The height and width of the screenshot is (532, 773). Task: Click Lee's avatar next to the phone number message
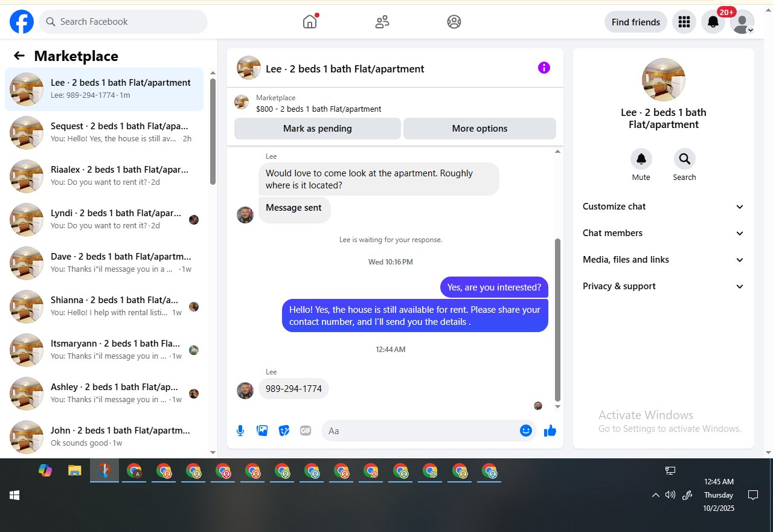(x=245, y=391)
